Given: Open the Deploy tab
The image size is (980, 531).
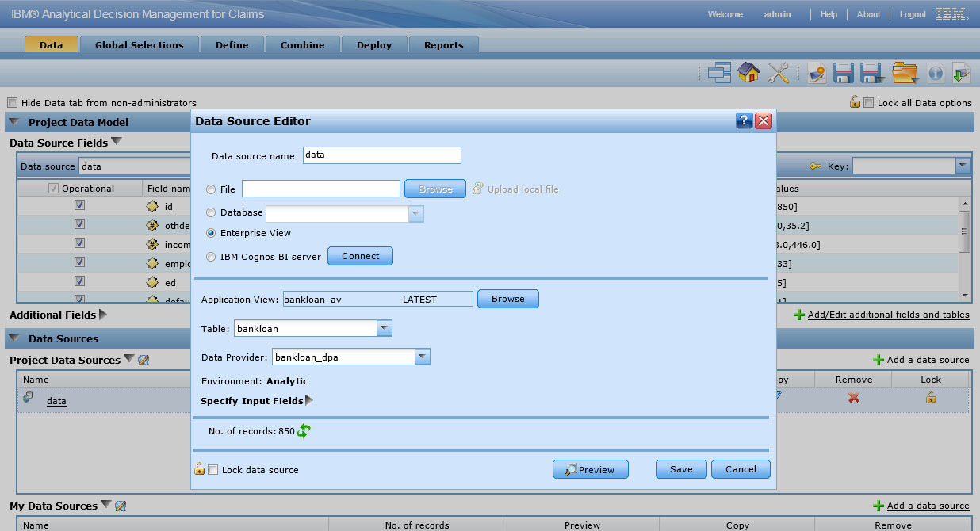Looking at the screenshot, I should (x=374, y=44).
